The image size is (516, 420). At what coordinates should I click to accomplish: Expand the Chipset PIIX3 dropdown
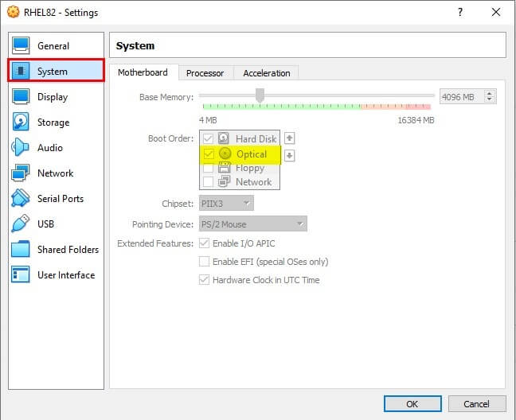(225, 204)
